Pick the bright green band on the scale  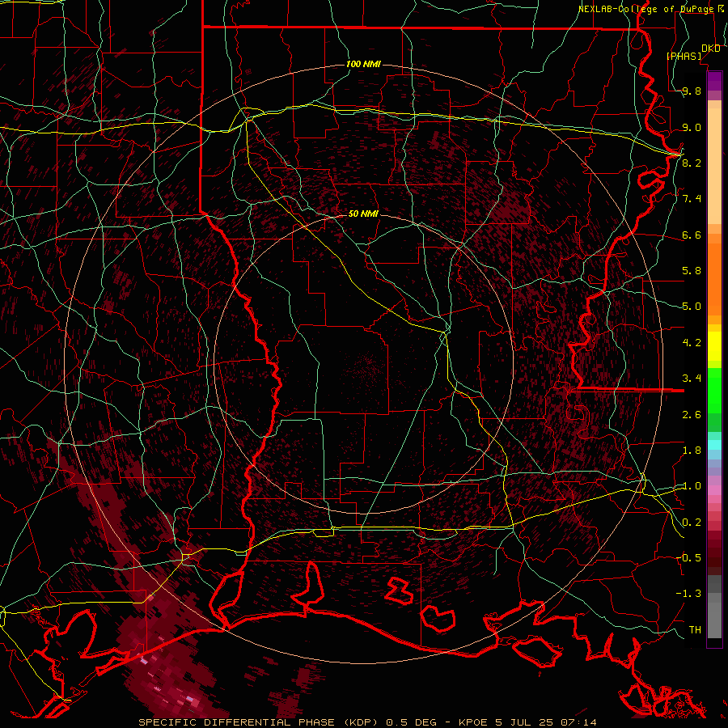pos(714,390)
